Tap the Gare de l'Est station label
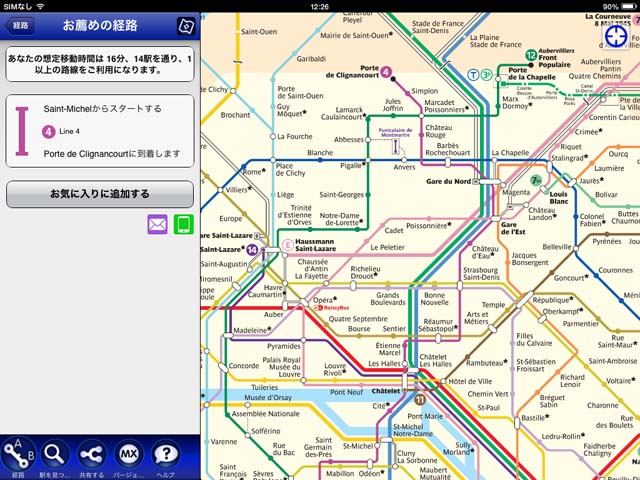 point(513,228)
